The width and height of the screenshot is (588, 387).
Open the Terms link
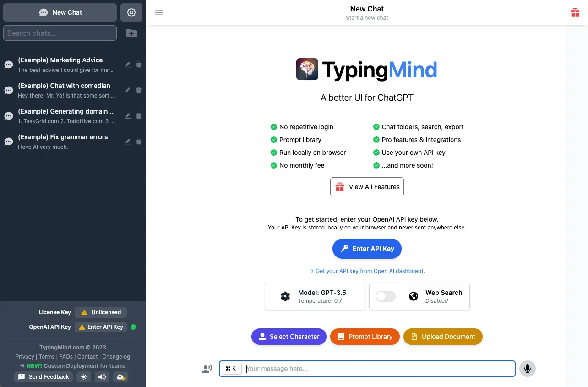point(47,357)
